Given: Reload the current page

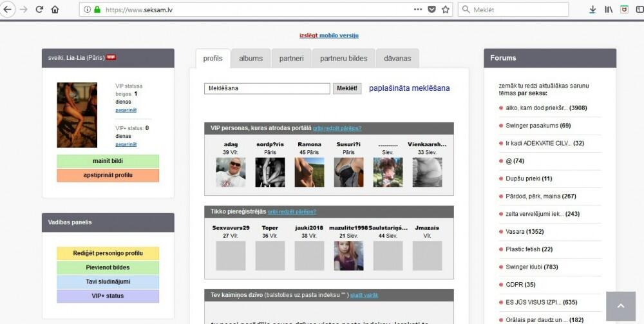Looking at the screenshot, I should (x=39, y=10).
